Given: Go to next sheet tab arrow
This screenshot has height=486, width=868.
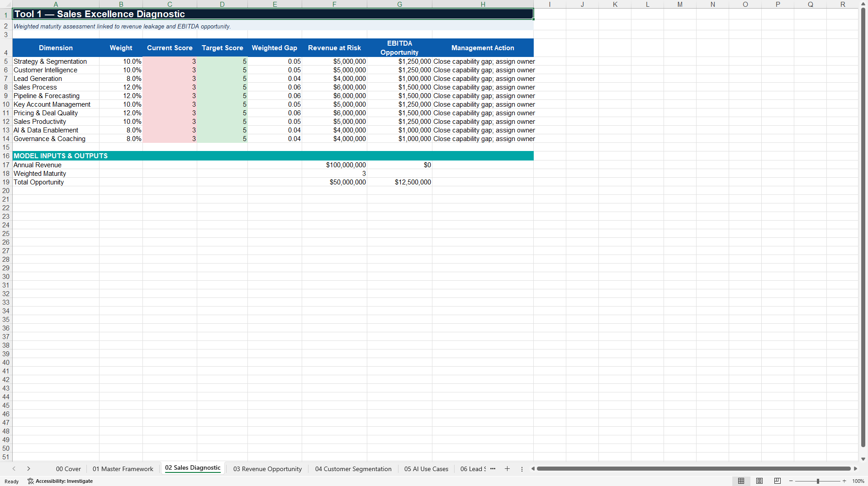Looking at the screenshot, I should pos(28,469).
